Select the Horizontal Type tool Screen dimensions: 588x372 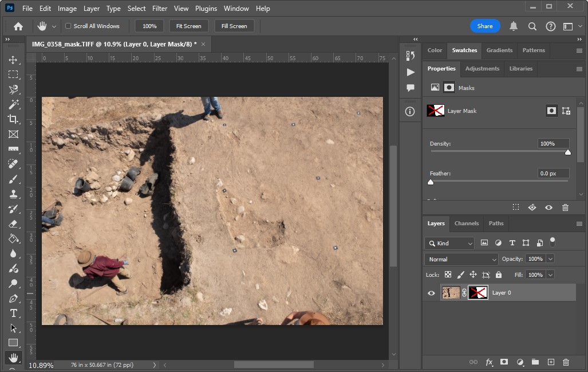point(13,313)
